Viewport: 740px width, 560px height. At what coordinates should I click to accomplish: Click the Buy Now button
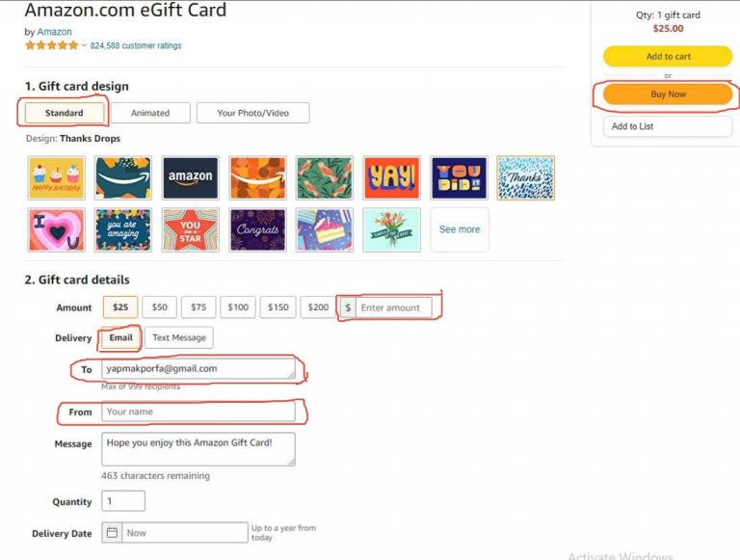click(x=668, y=94)
